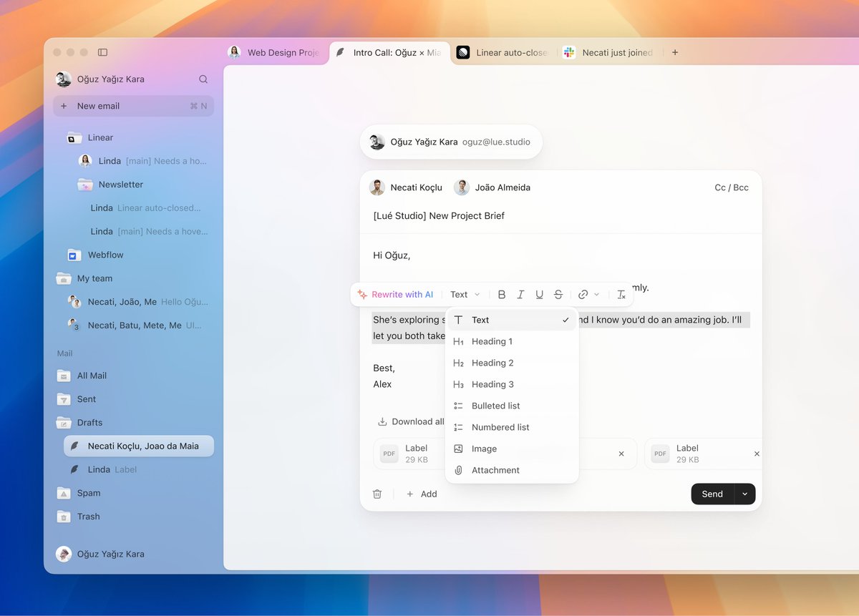The width and height of the screenshot is (859, 616).
Task: Switch to Web Design Project tab
Action: tap(274, 52)
